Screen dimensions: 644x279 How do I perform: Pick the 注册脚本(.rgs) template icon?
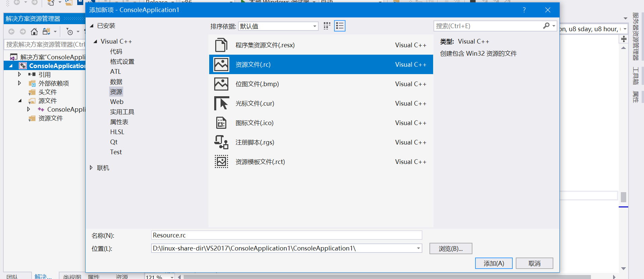[x=221, y=142]
